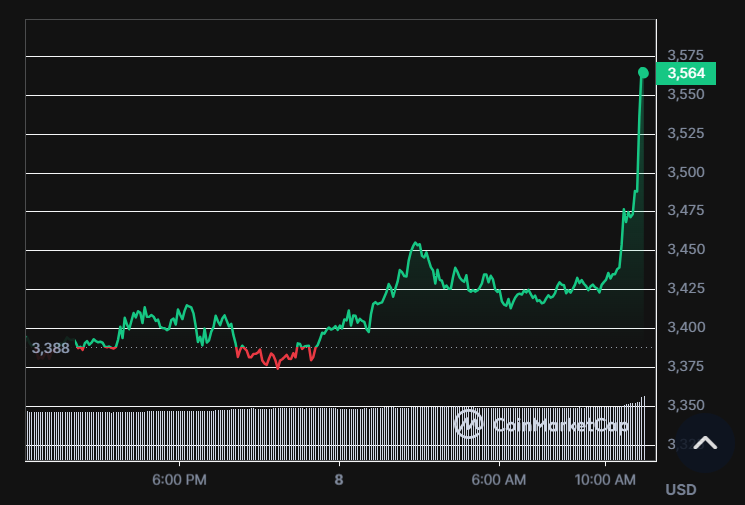Select the 8 date marker on time axis
The height and width of the screenshot is (505, 745).
[x=339, y=480]
